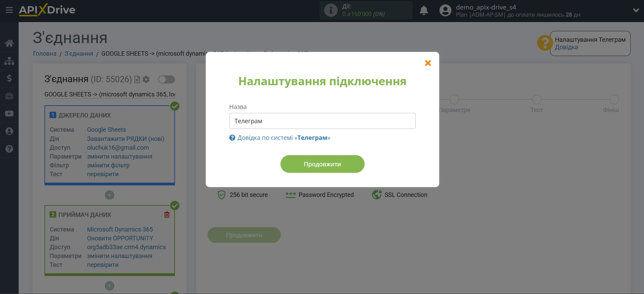The height and width of the screenshot is (294, 644).
Task: Click the ApiX-Drive logo
Action: click(x=47, y=10)
